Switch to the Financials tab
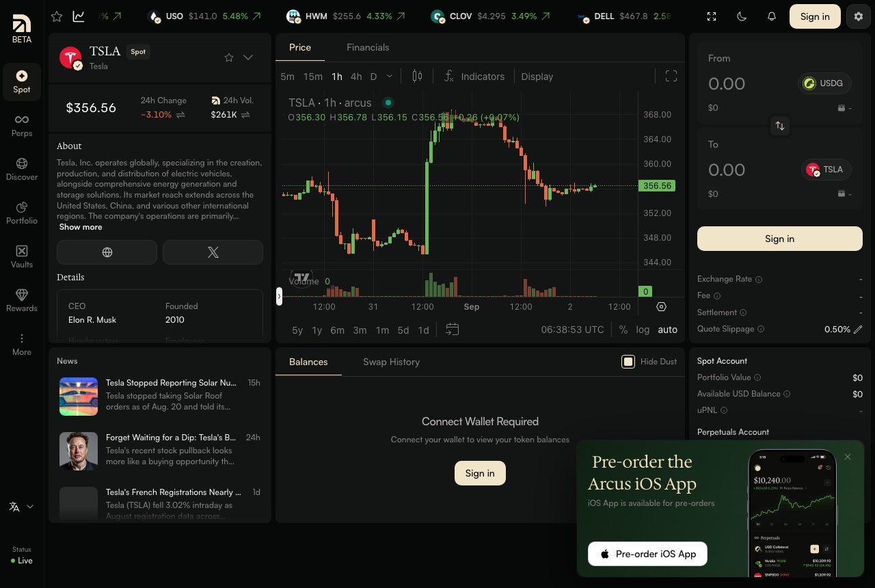Screen dimensions: 875x588 368,47
